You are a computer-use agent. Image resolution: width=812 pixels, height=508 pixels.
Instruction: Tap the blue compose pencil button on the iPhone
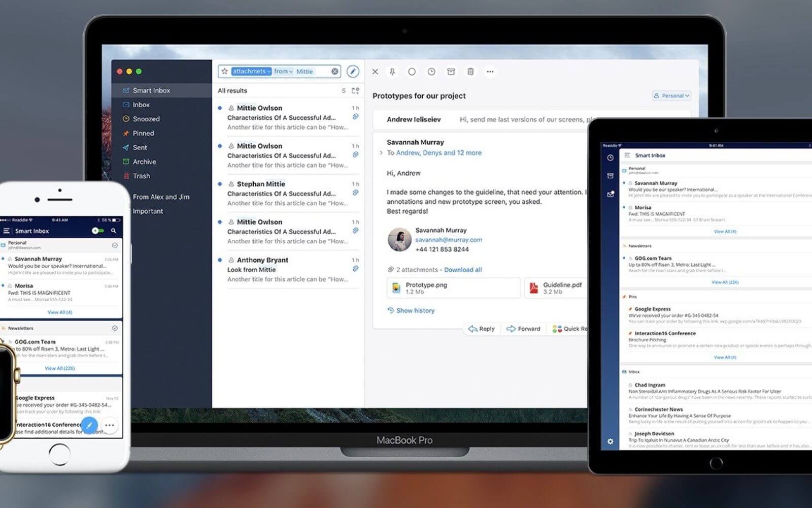click(89, 425)
